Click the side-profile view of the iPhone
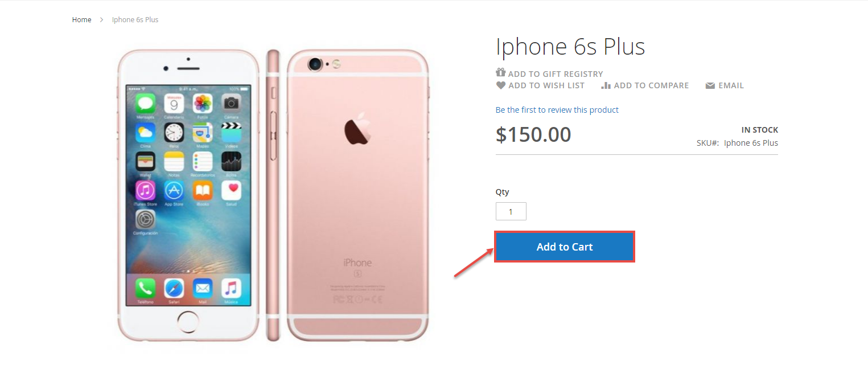The image size is (868, 369). click(x=274, y=195)
